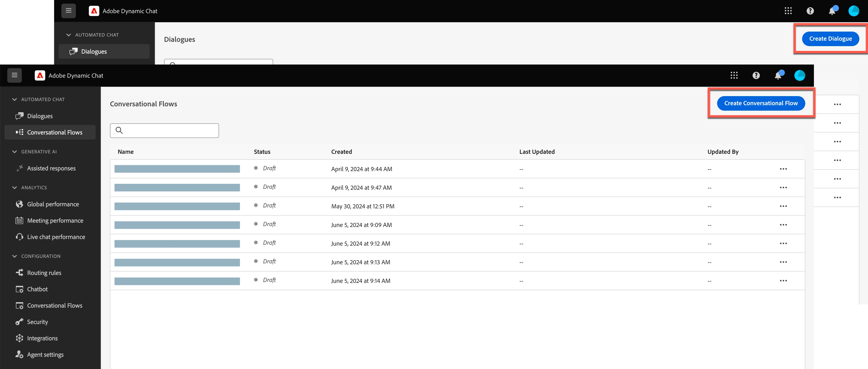Click the help question mark icon

[756, 75]
